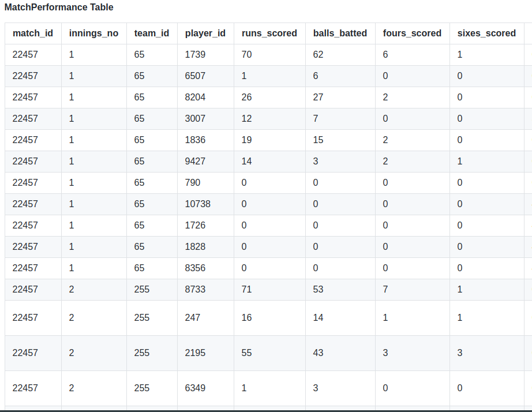Click balls_batted value 62
Image resolution: width=532 pixels, height=412 pixels.
click(319, 55)
